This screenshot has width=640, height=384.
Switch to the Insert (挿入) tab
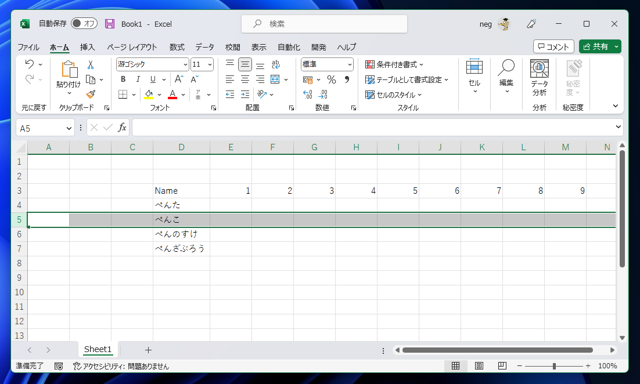[87, 47]
